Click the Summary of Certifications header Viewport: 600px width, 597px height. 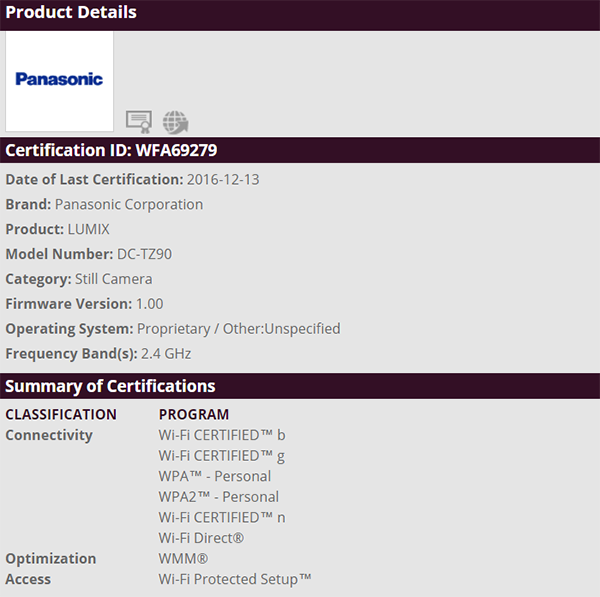click(x=110, y=386)
